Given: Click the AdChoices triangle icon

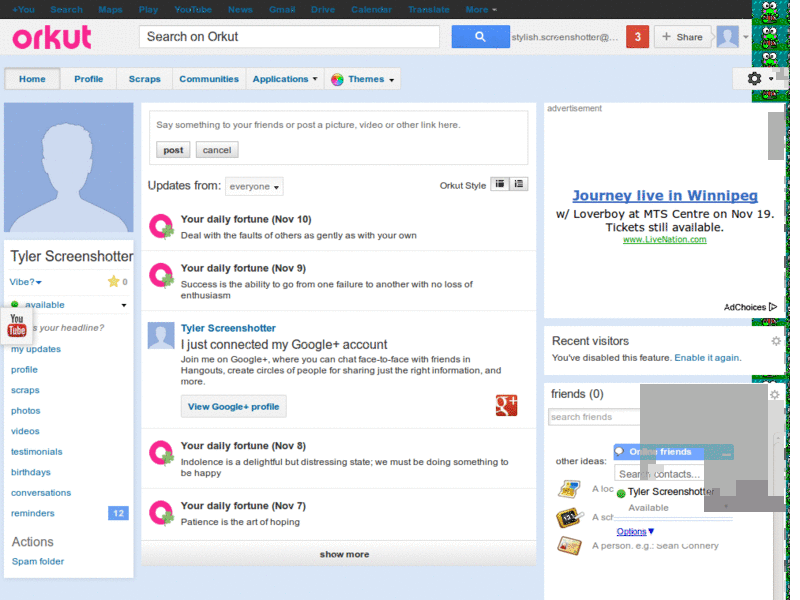Looking at the screenshot, I should click(773, 307).
